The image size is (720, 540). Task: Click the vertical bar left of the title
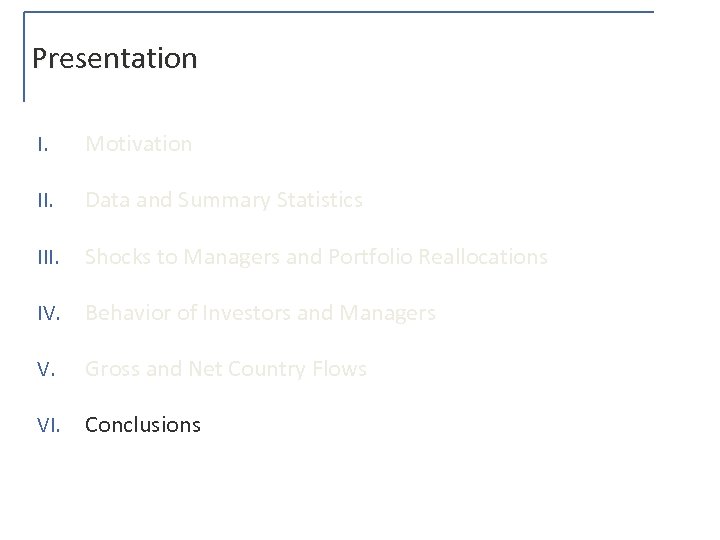point(24,57)
